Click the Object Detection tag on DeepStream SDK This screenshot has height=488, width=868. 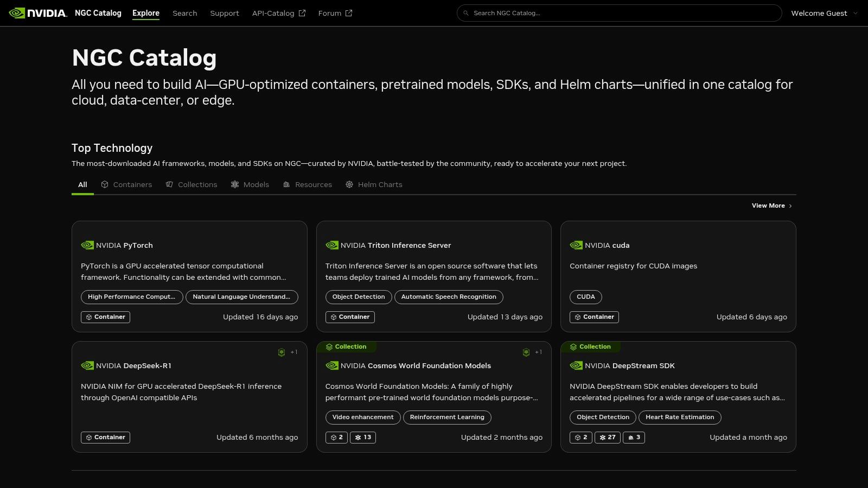(603, 417)
